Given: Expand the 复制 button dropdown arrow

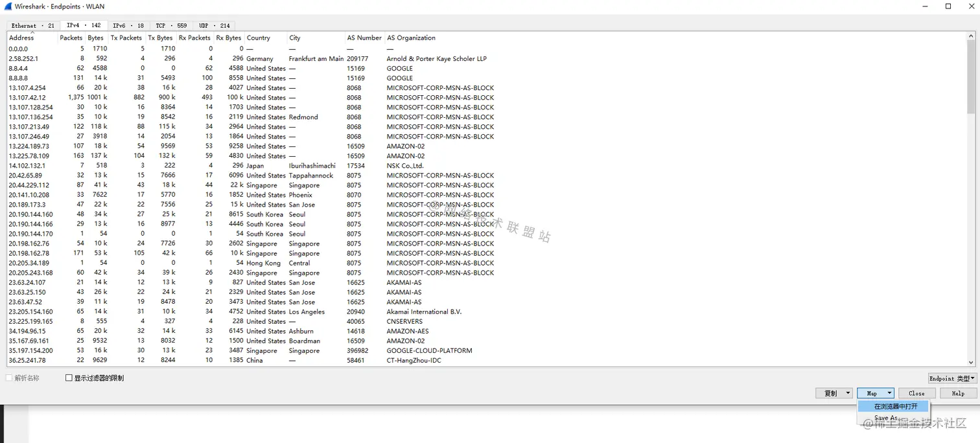Looking at the screenshot, I should tap(848, 393).
